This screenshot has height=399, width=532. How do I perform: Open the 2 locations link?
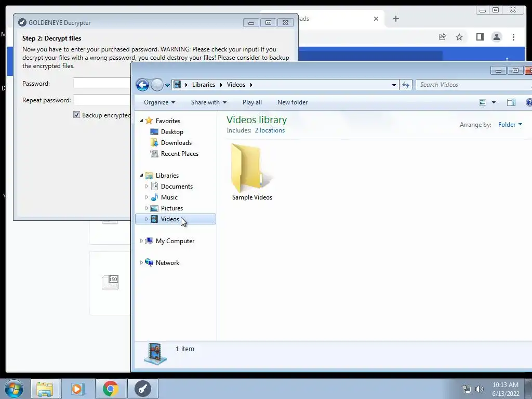(270, 130)
